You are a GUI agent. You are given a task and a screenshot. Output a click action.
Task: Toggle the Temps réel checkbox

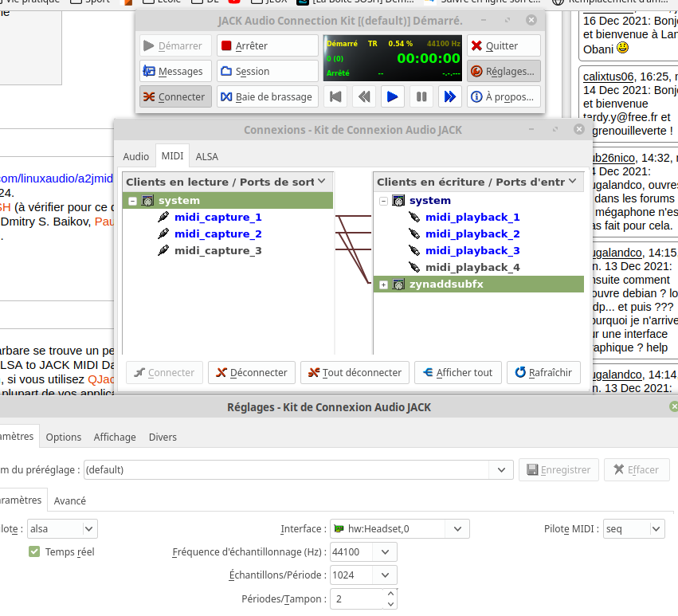click(34, 551)
